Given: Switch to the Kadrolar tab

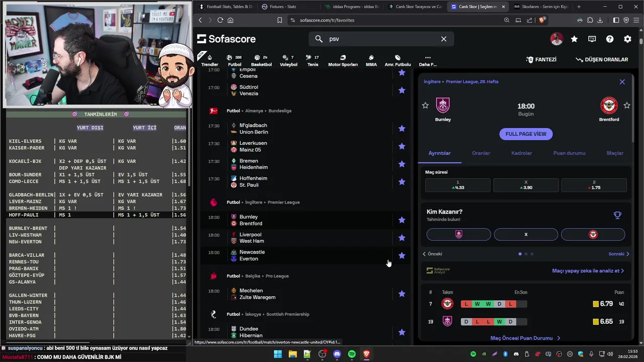Looking at the screenshot, I should (522, 153).
